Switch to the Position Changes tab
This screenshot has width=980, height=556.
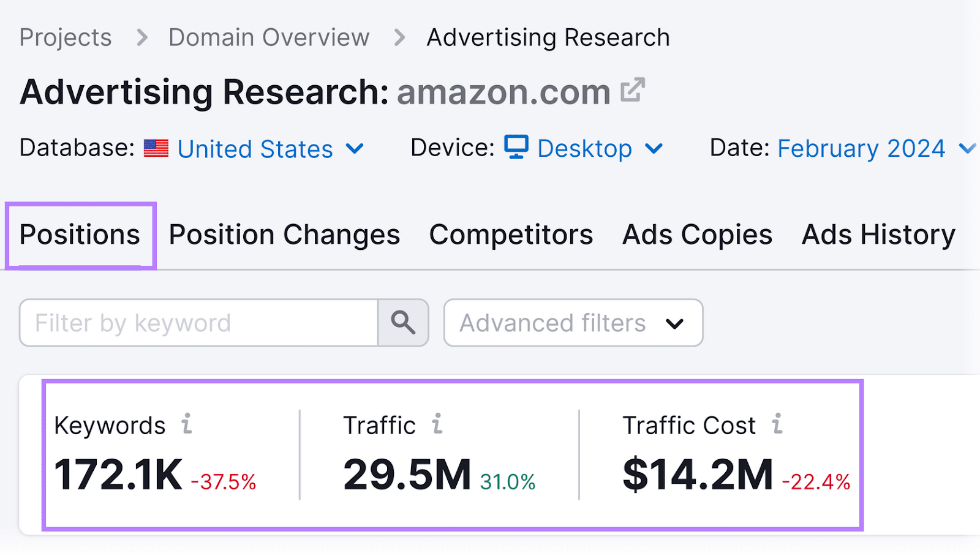click(x=284, y=235)
